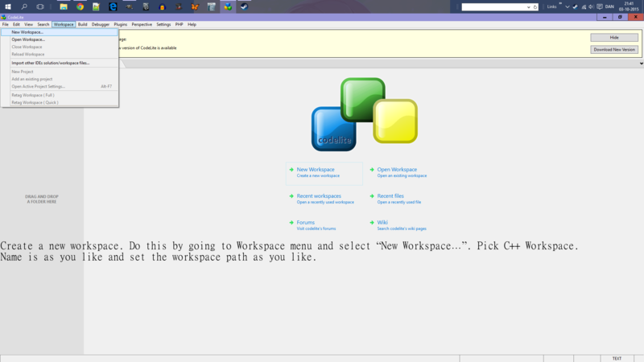Open the Build menu
Viewport: 644px width, 362px height.
coord(82,24)
